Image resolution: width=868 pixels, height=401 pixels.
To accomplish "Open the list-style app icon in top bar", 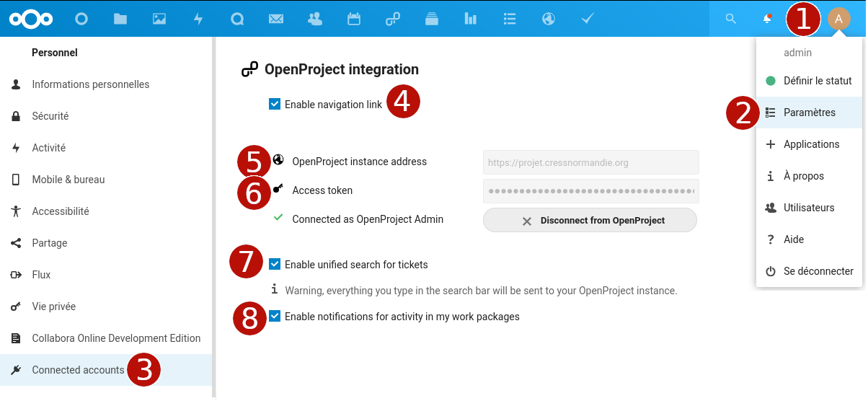I will click(x=510, y=19).
